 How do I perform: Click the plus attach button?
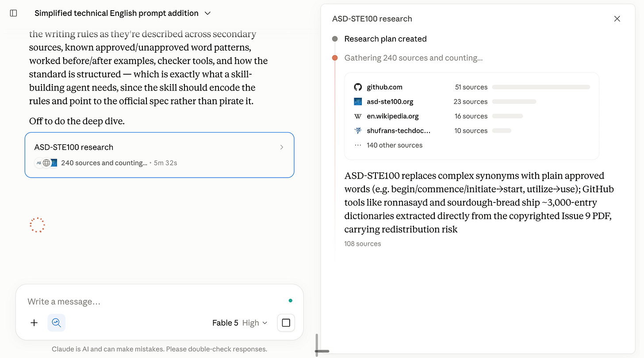pyautogui.click(x=34, y=323)
